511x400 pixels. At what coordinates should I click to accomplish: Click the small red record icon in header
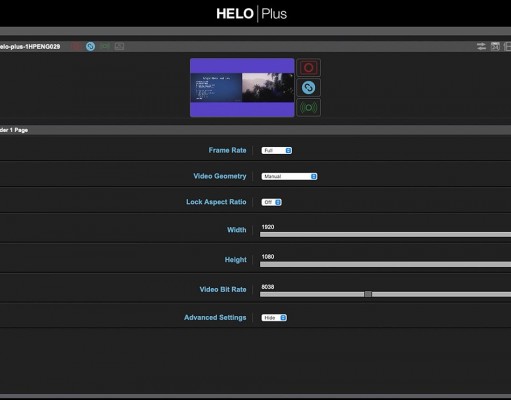click(76, 46)
